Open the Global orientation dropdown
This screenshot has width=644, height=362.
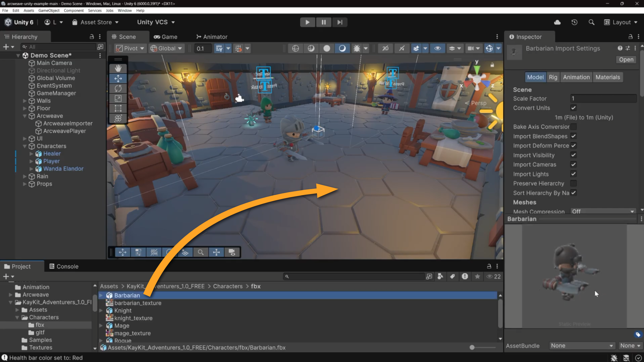166,48
